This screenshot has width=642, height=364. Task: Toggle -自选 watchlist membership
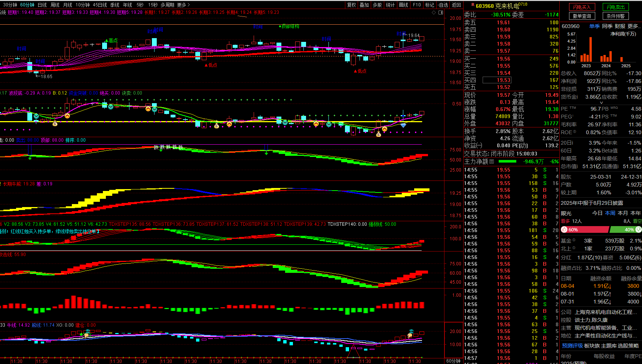point(443,5)
